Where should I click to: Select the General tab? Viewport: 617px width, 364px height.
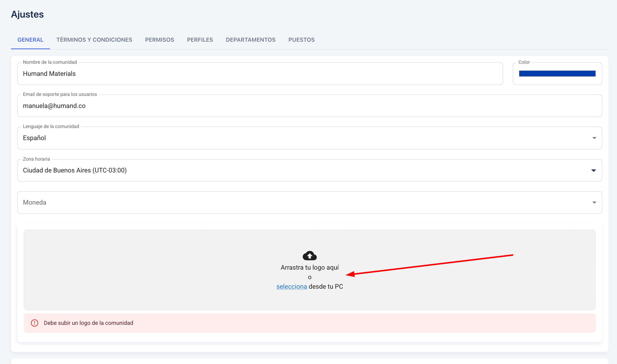(30, 40)
